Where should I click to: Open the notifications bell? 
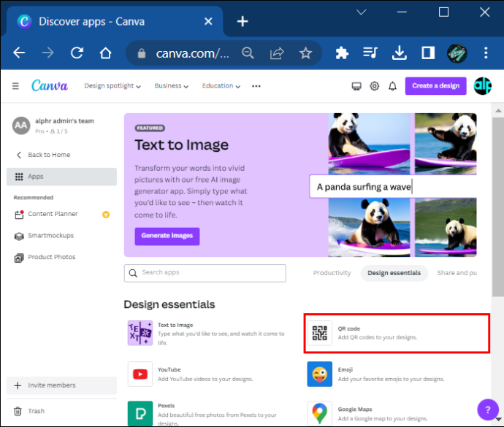(392, 86)
